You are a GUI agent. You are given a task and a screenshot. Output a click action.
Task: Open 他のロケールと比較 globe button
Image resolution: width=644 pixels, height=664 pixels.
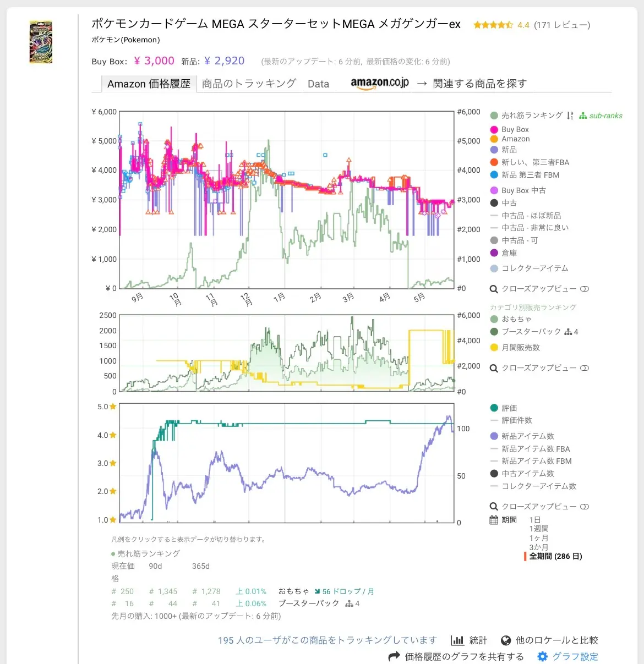549,640
